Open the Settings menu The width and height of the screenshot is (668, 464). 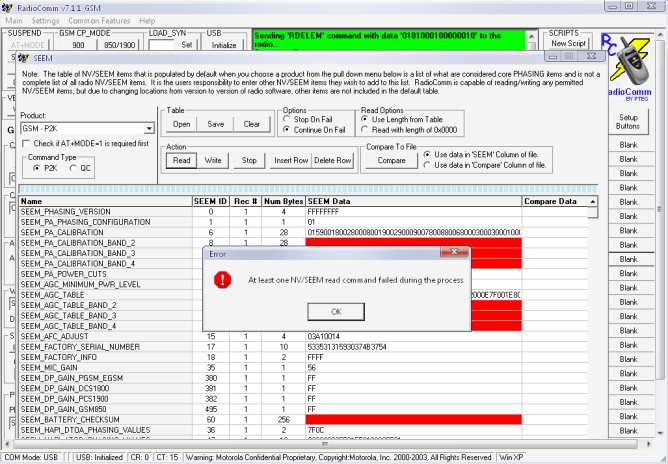[x=45, y=20]
